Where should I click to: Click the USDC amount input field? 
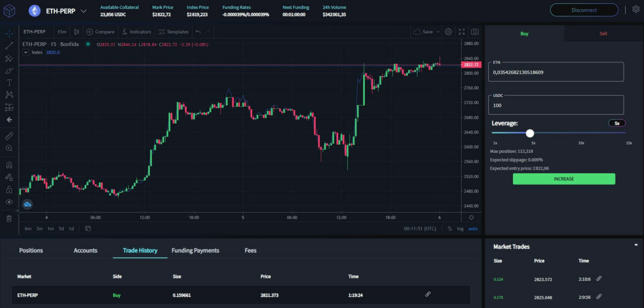pos(556,105)
